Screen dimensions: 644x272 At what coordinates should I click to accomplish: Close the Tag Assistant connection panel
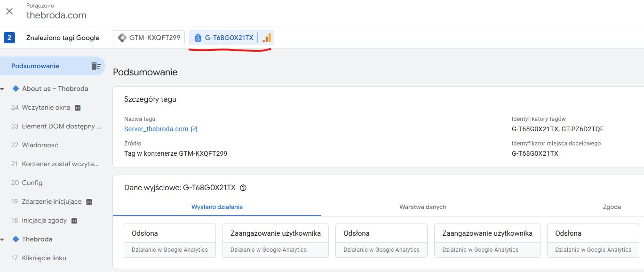pos(9,11)
